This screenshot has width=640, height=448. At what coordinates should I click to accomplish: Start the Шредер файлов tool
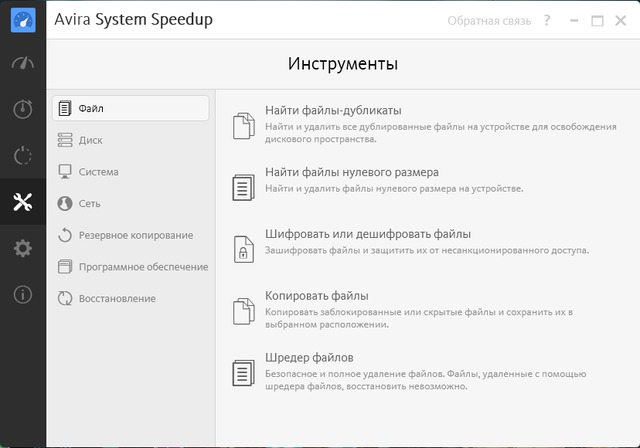coord(309,357)
